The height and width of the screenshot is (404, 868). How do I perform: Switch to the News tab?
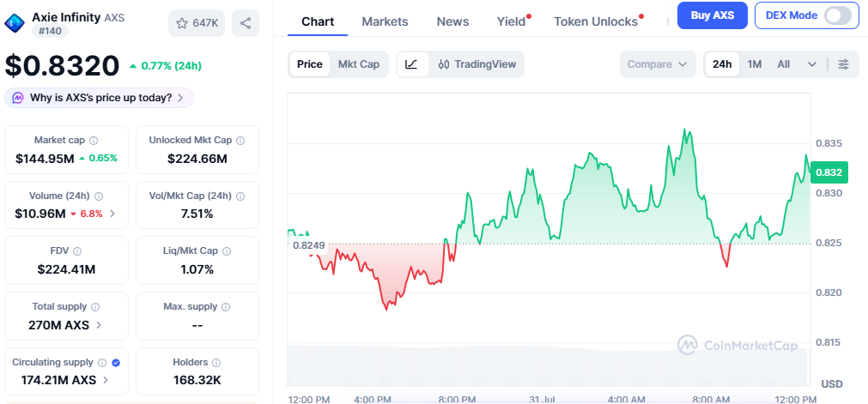pyautogui.click(x=452, y=21)
